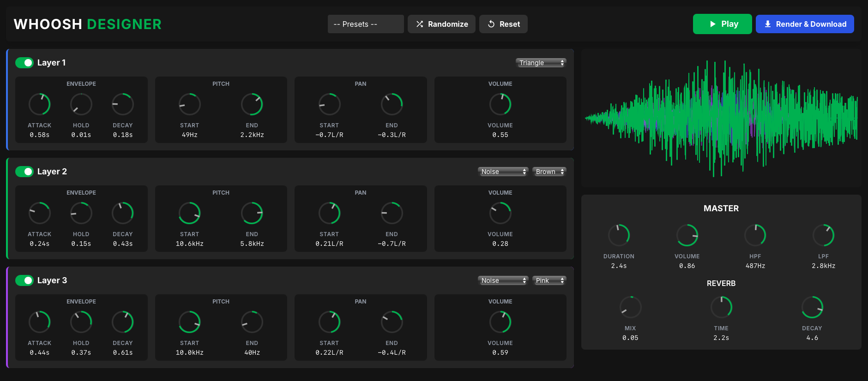Click the Reset button
Screen dimensions: 868x381
(x=503, y=24)
